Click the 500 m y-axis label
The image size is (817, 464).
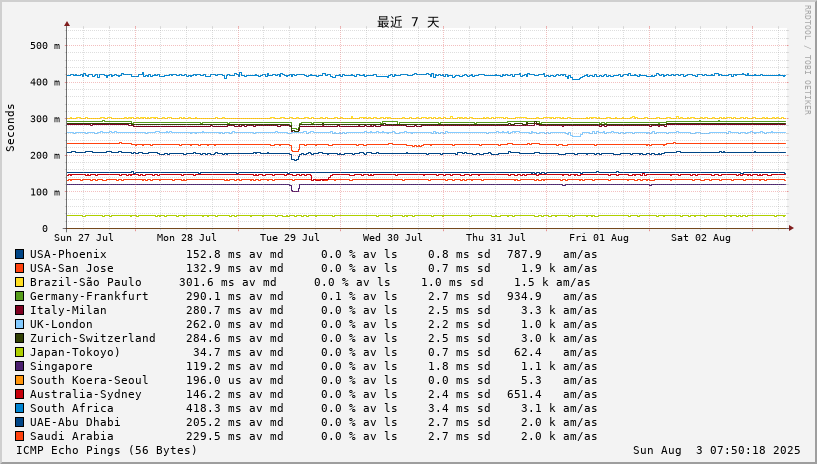(x=45, y=46)
